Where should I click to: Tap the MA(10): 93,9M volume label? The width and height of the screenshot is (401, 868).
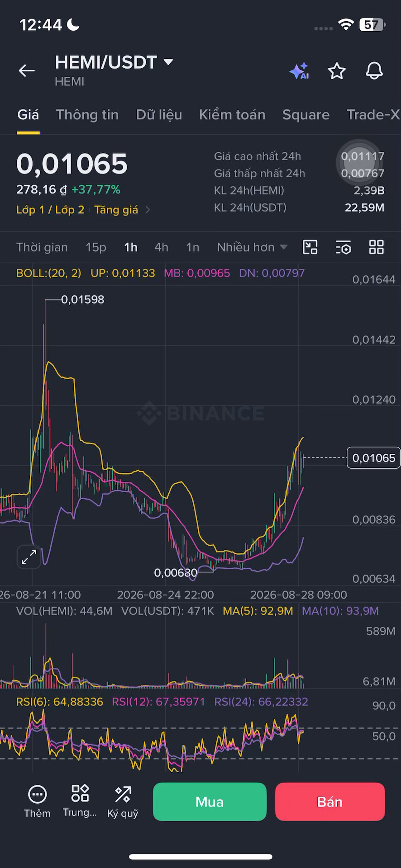click(340, 611)
